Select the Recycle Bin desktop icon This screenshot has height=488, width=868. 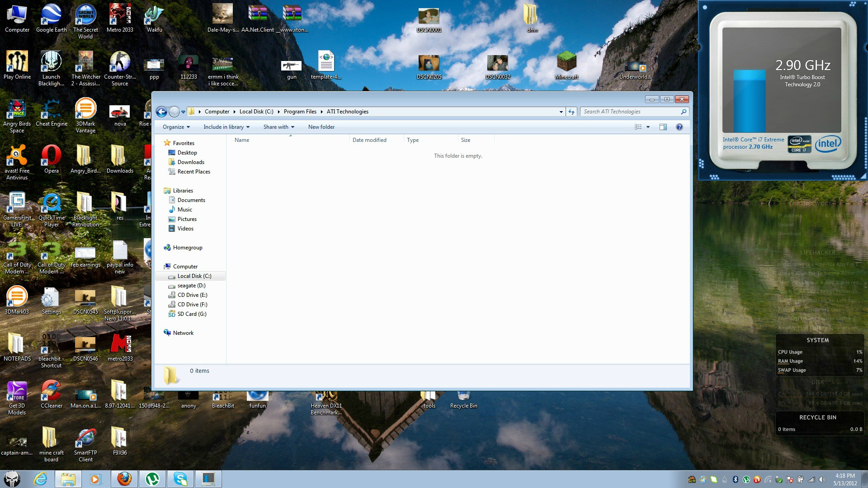point(463,400)
